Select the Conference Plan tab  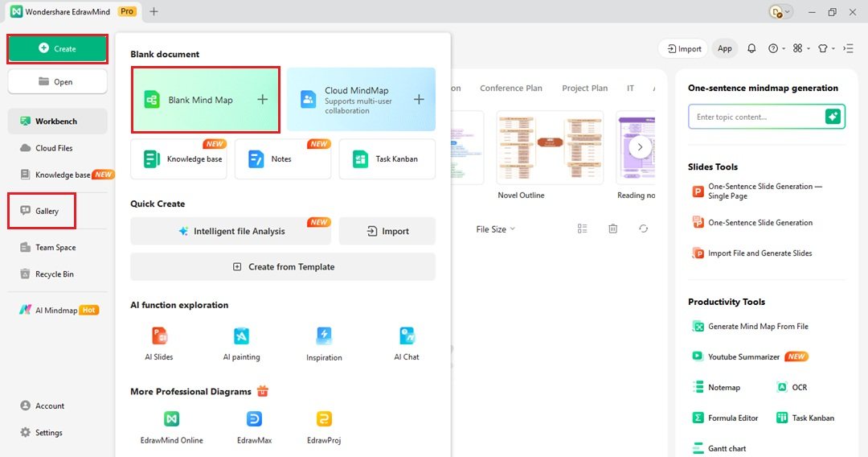click(511, 88)
